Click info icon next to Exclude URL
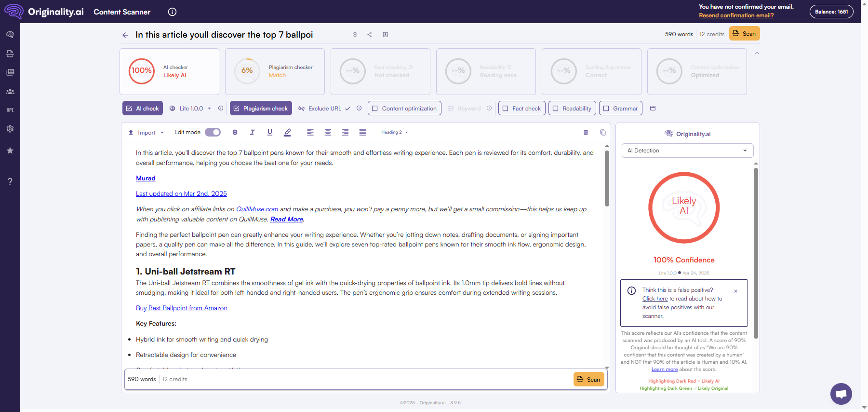The image size is (868, 412). [x=359, y=109]
